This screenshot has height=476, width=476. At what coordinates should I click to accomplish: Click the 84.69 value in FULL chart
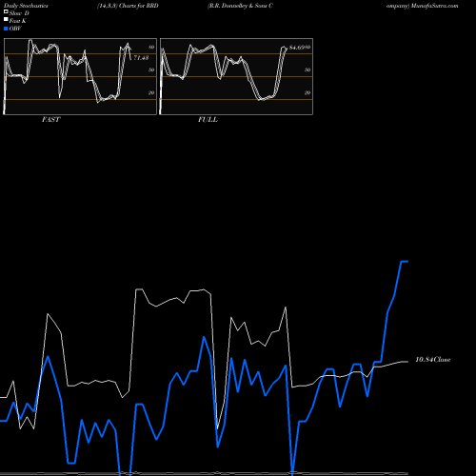click(x=297, y=48)
